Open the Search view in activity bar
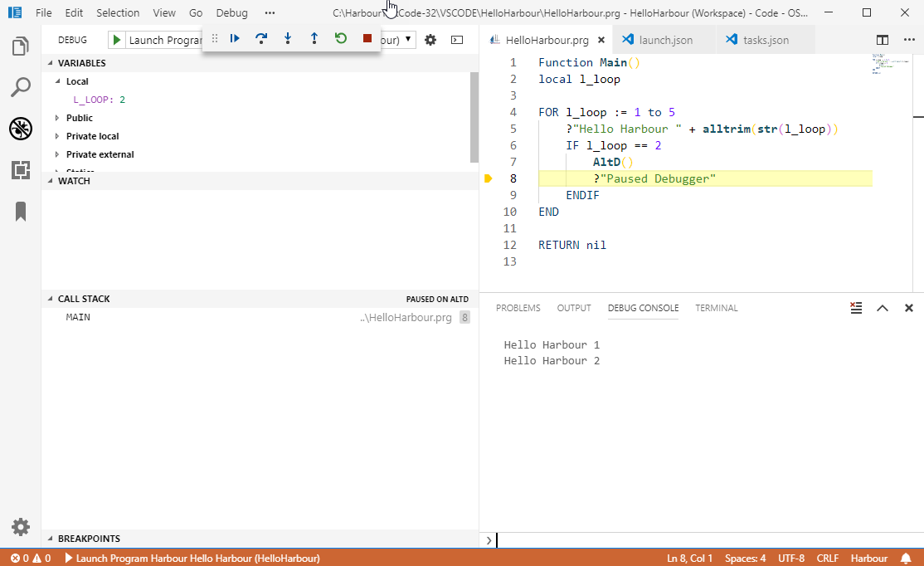The image size is (924, 566). 21,87
